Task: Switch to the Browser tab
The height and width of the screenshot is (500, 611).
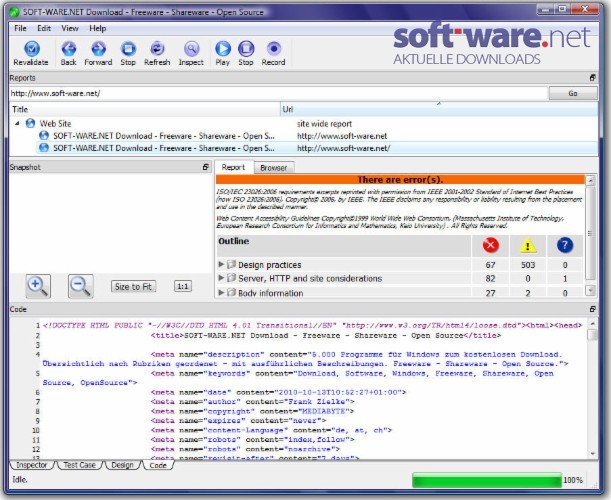Action: click(x=274, y=168)
